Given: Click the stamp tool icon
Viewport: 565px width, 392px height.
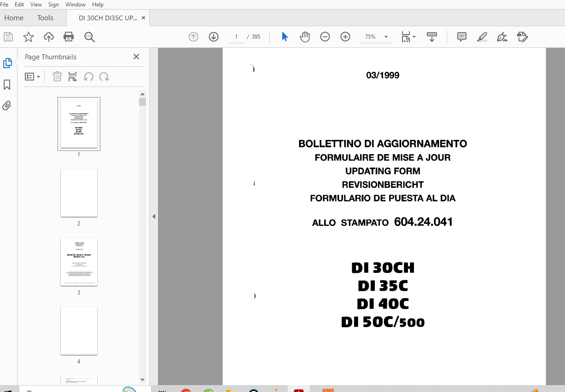Looking at the screenshot, I should click(x=523, y=37).
